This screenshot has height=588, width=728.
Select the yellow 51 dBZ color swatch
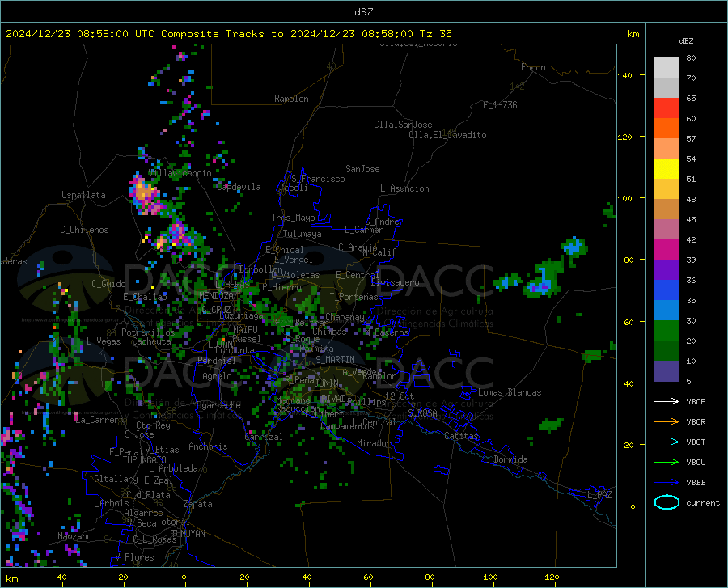[667, 169]
